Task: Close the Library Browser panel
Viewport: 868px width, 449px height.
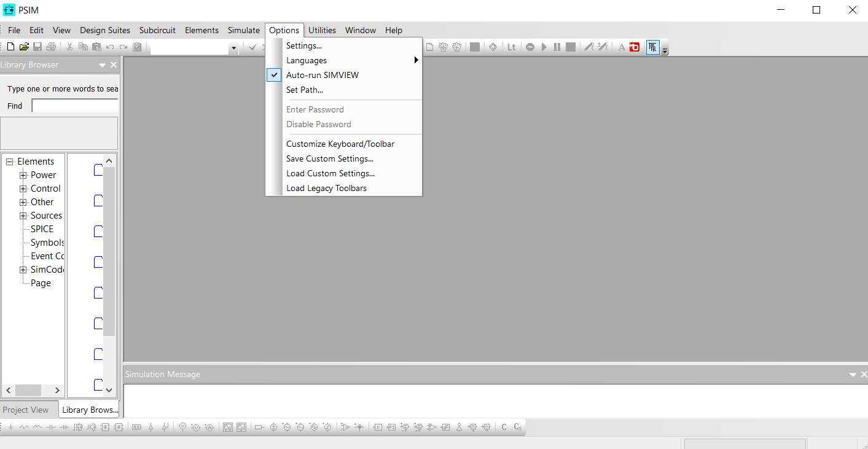Action: point(114,64)
